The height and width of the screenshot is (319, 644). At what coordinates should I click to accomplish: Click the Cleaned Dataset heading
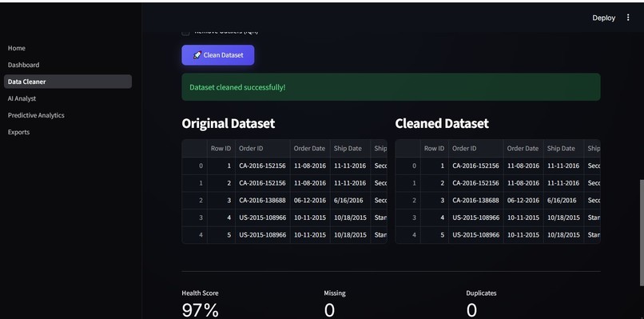pyautogui.click(x=442, y=123)
